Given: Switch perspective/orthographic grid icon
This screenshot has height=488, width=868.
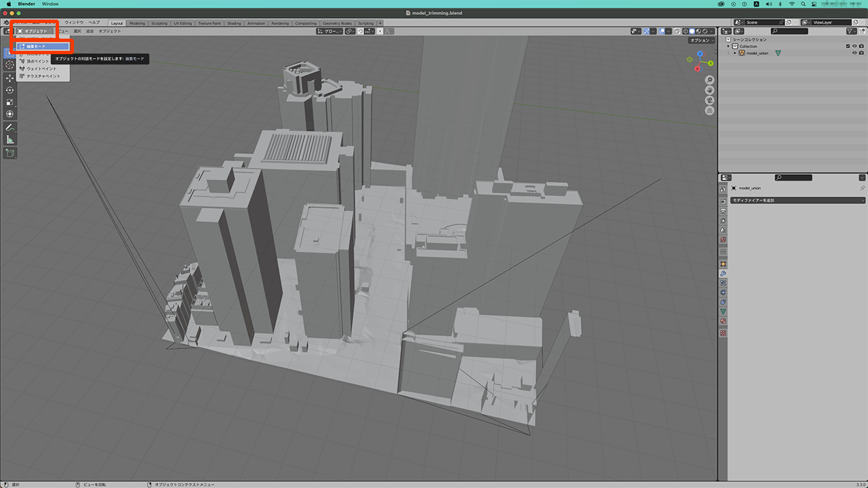Looking at the screenshot, I should pos(709,110).
